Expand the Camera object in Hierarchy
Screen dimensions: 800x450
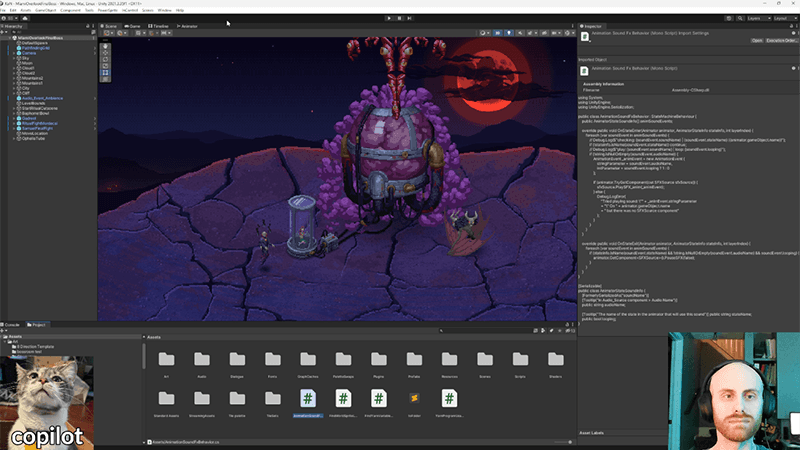tap(14, 53)
